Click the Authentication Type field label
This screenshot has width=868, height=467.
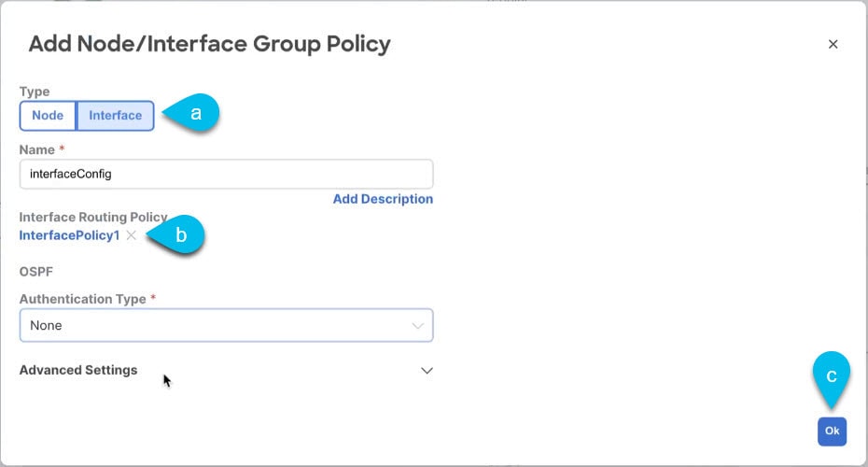click(x=82, y=299)
